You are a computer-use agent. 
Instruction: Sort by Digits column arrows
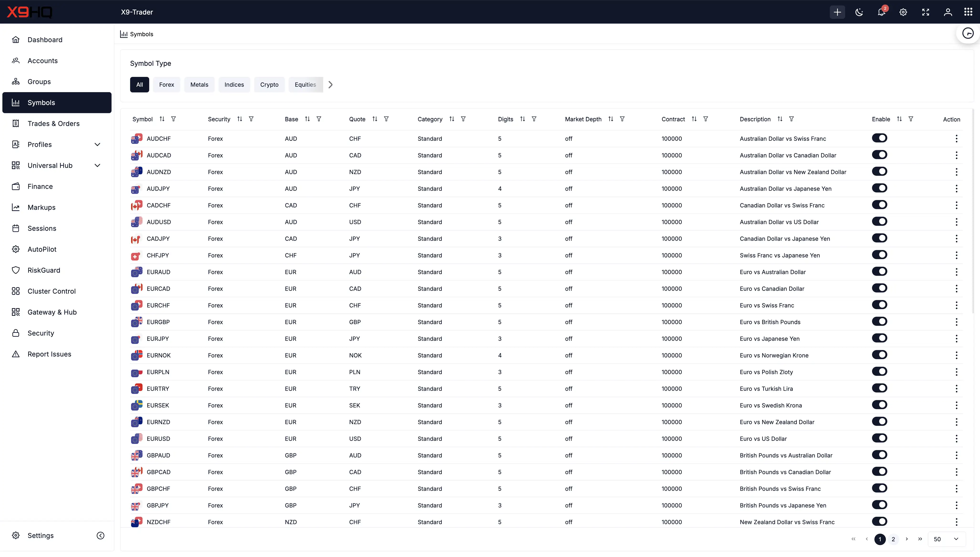(x=522, y=119)
